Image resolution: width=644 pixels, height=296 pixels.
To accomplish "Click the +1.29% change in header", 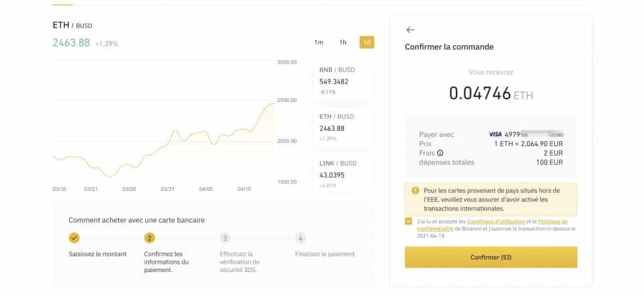I will [x=107, y=43].
